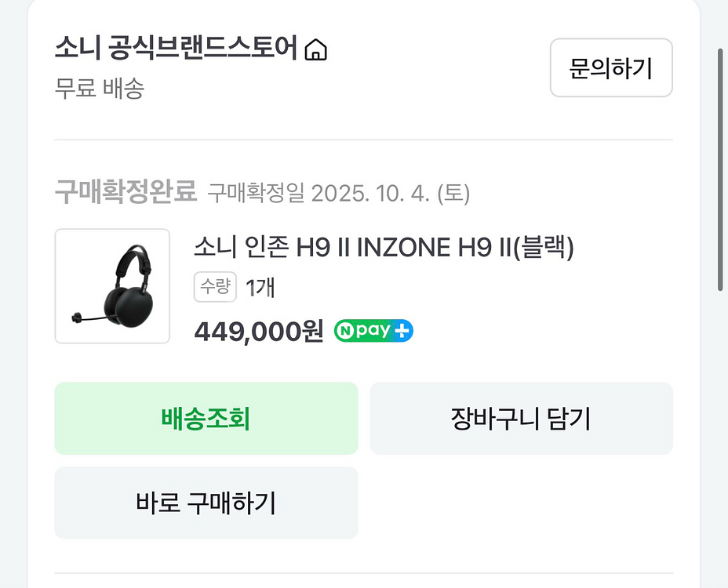The width and height of the screenshot is (728, 588).
Task: Click the vertical scrollbar on the right edge
Action: tap(720, 169)
